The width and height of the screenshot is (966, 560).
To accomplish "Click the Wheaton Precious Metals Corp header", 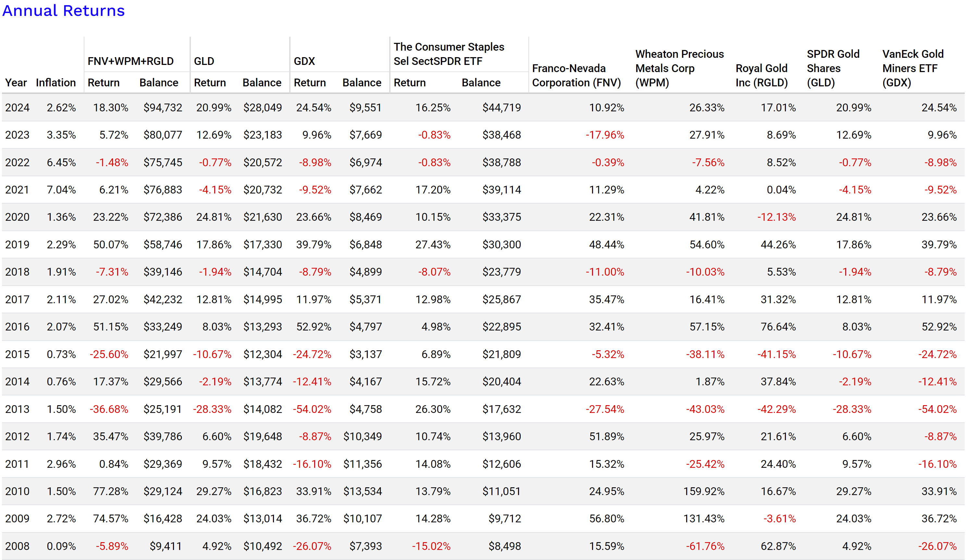I will click(679, 68).
